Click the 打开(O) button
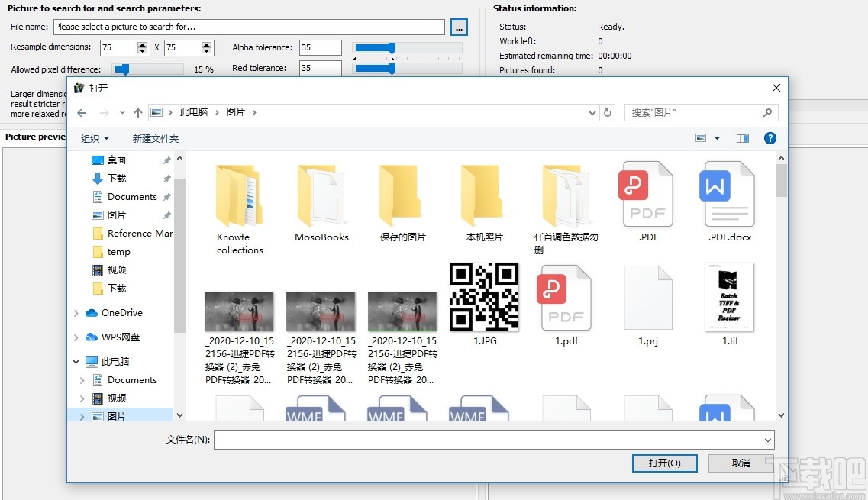868x500 pixels. 664,463
